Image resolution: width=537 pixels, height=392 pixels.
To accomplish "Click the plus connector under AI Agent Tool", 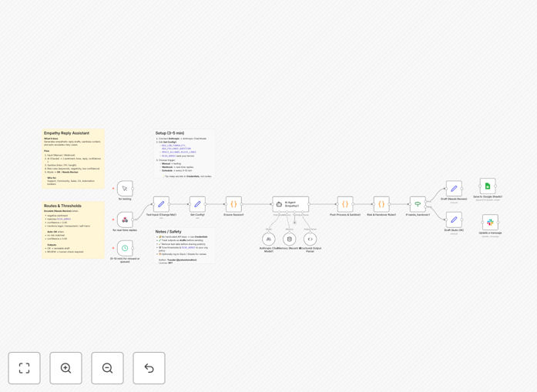I will point(294,223).
